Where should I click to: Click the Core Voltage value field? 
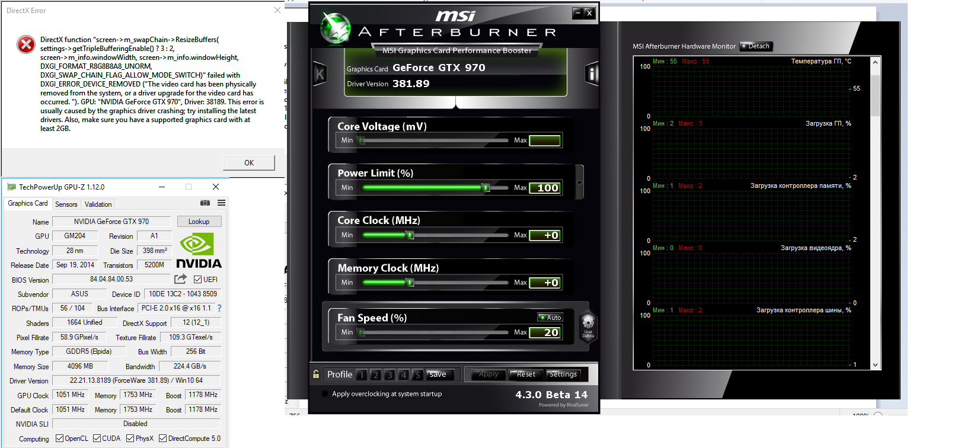545,140
